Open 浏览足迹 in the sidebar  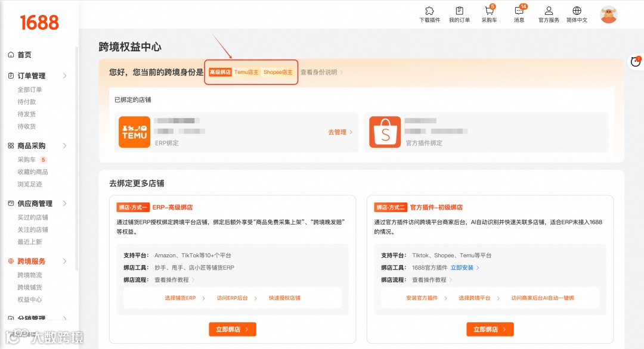pyautogui.click(x=30, y=184)
